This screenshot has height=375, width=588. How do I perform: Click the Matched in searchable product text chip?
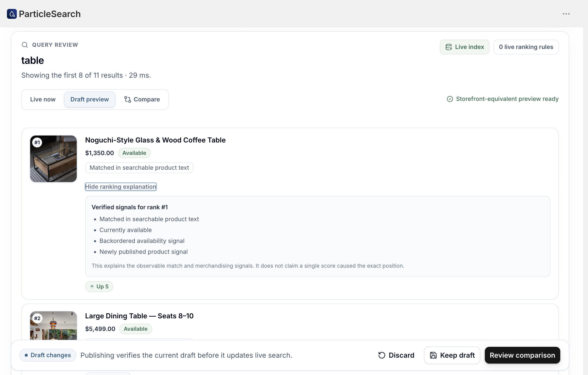point(139,168)
